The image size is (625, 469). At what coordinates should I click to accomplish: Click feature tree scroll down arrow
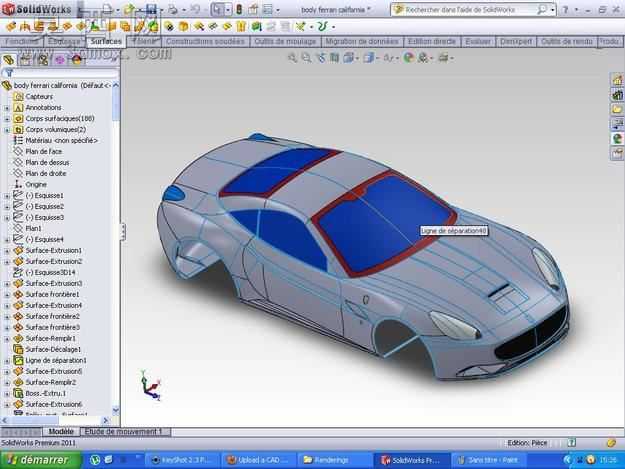[116, 410]
